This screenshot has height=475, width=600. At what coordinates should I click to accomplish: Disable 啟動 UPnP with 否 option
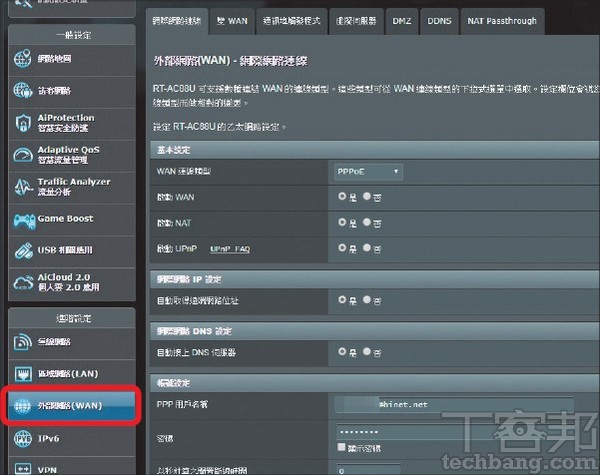pos(367,247)
